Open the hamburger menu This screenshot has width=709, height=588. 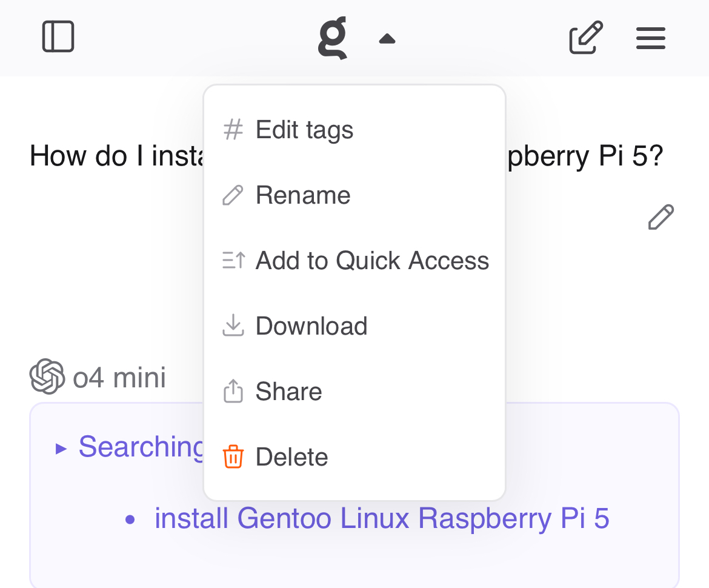pos(651,38)
